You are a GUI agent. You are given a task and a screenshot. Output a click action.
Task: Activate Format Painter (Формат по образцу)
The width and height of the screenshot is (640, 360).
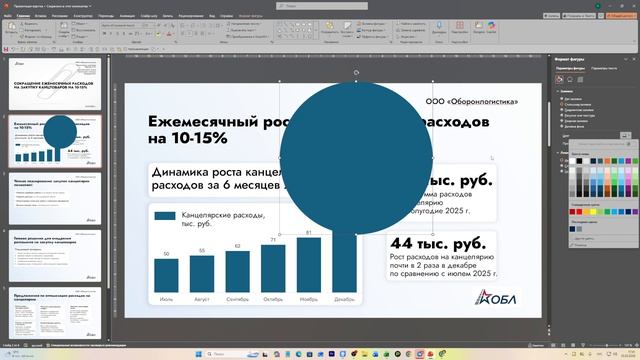pyautogui.click(x=36, y=36)
